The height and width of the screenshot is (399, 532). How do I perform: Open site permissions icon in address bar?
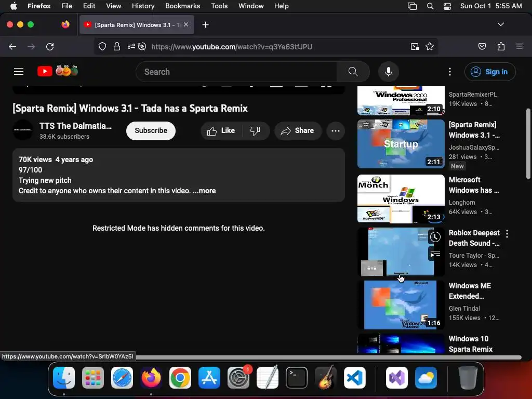pos(131,46)
